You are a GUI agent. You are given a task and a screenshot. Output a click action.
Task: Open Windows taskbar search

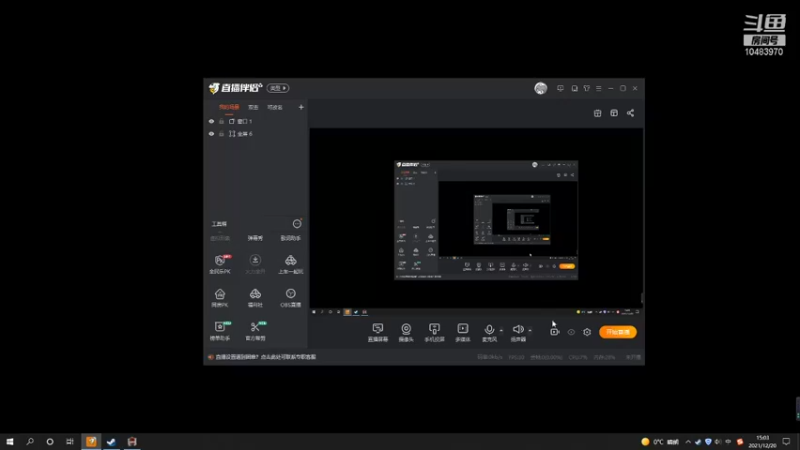30,441
